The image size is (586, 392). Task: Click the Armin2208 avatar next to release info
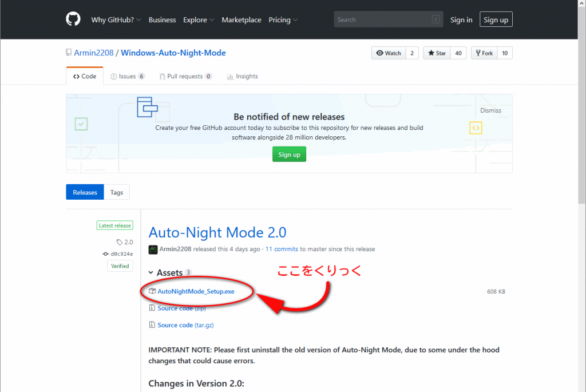[x=153, y=250]
